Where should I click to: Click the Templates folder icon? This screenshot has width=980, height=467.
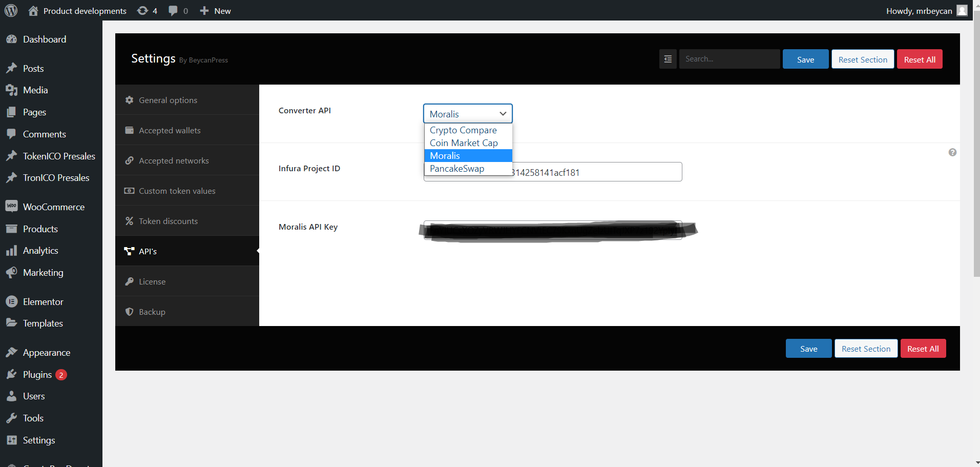pos(11,323)
